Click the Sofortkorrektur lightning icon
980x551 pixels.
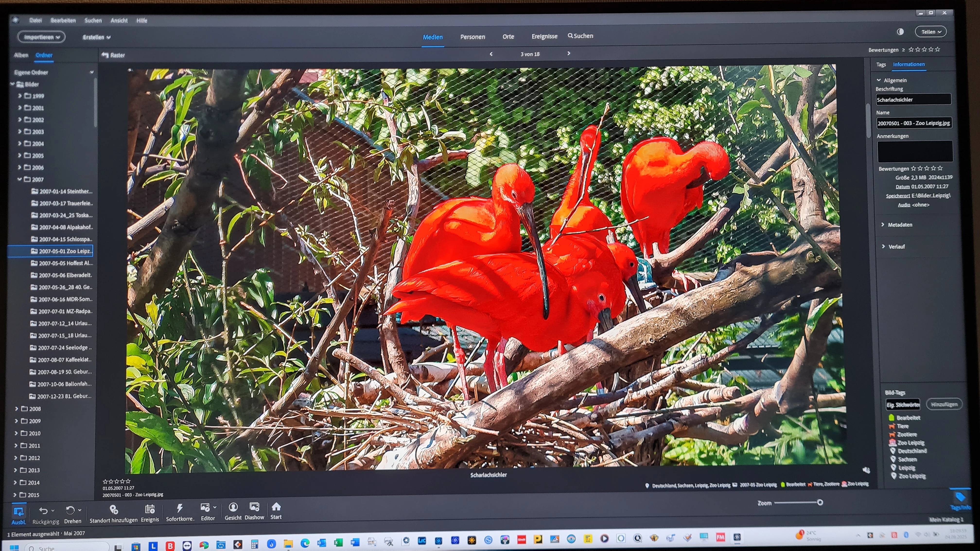(x=180, y=508)
